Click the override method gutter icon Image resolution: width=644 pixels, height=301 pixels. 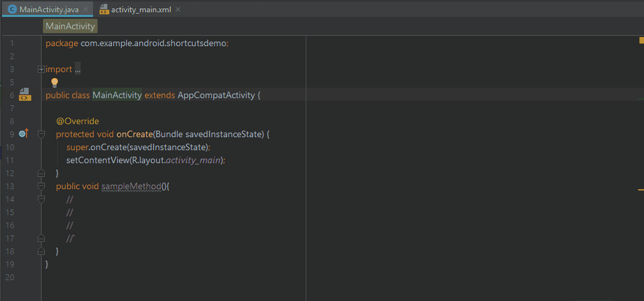(23, 133)
